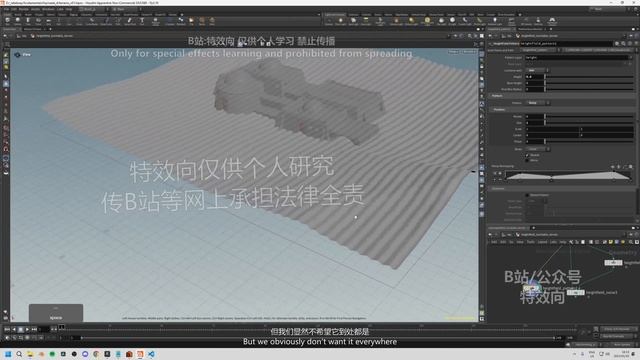
Task: Select the heightfield_pattern node in network
Action: point(531,288)
